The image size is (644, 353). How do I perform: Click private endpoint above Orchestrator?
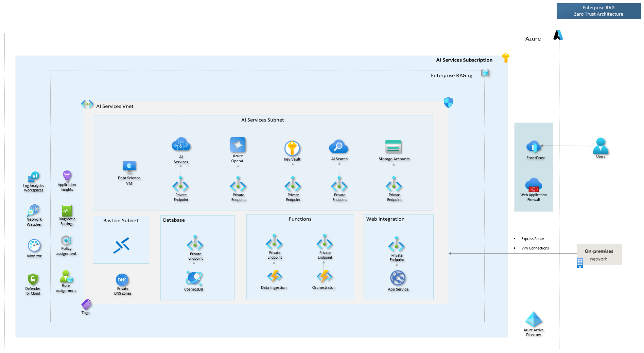pos(325,242)
